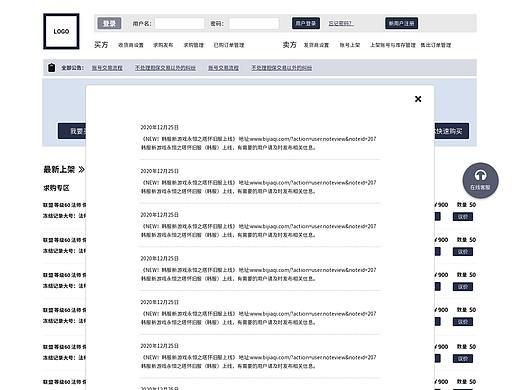
Task: Open the first notice's 《NEW!》 title line
Action: click(259, 139)
